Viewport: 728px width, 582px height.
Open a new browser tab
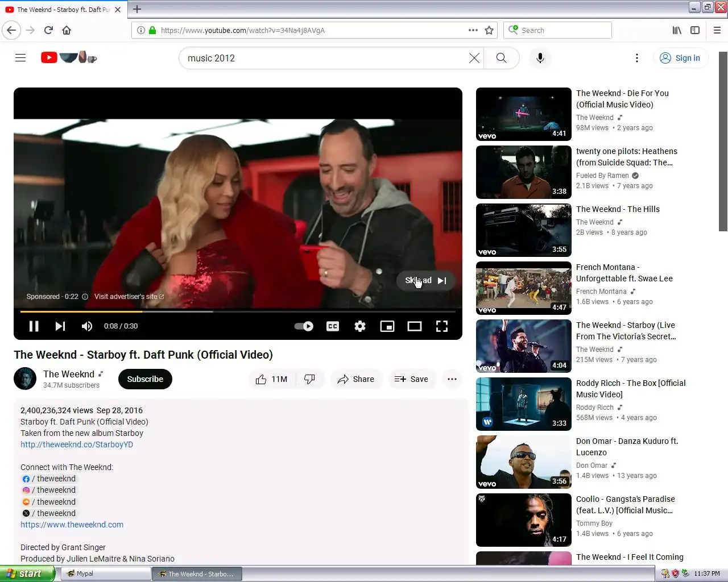(x=137, y=9)
